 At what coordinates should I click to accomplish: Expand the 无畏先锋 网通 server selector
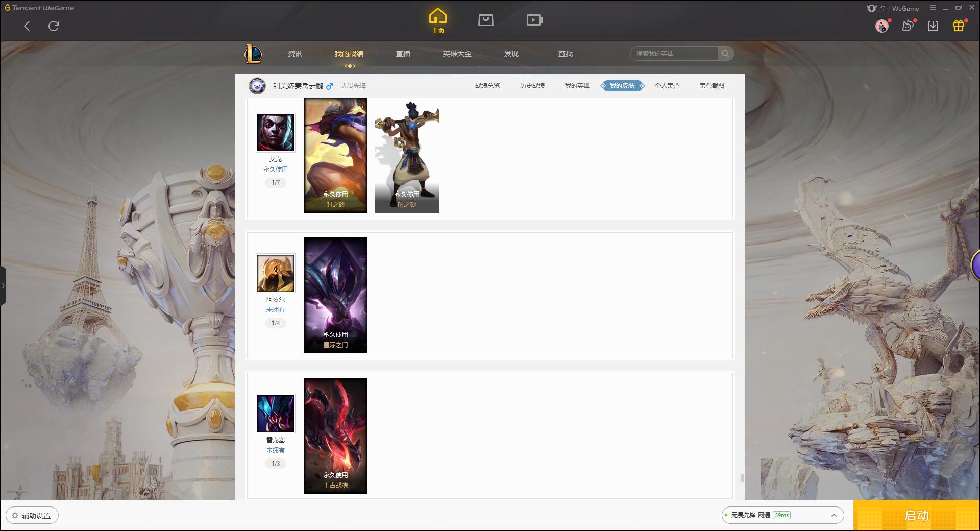[x=782, y=515]
